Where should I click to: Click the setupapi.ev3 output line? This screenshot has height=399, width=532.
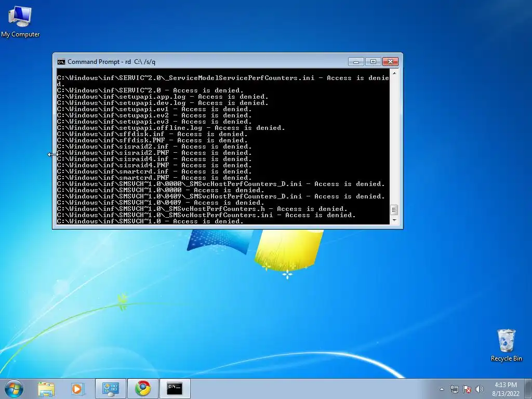coord(154,122)
